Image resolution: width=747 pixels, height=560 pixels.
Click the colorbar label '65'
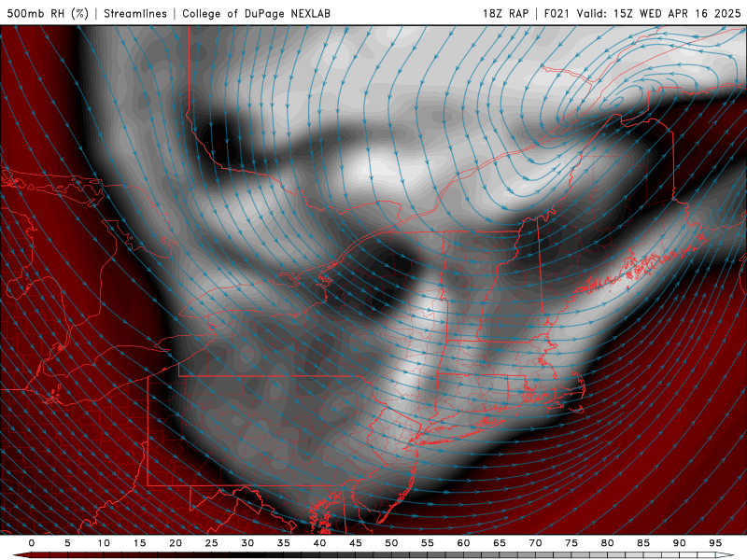pos(500,543)
